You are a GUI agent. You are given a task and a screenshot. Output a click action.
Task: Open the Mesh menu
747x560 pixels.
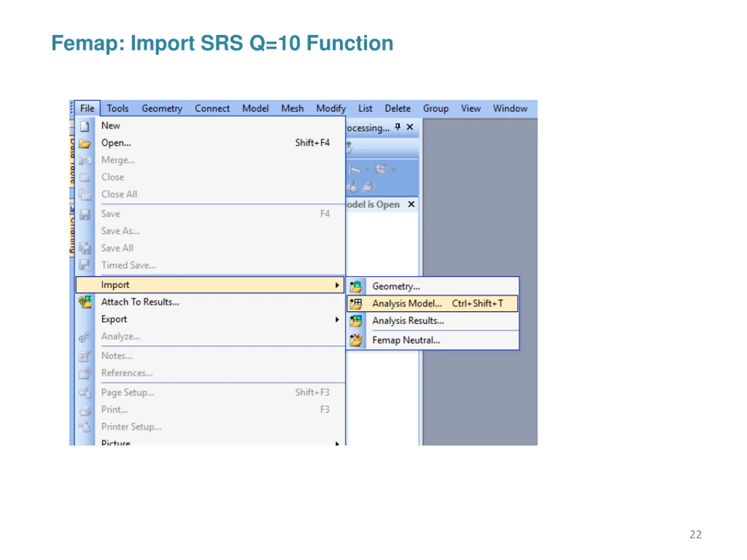(292, 108)
